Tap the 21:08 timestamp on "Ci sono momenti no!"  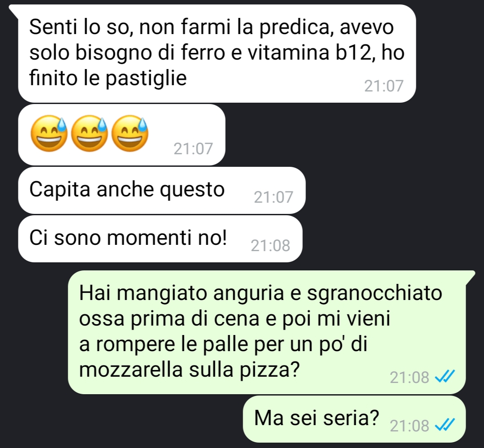click(x=270, y=246)
